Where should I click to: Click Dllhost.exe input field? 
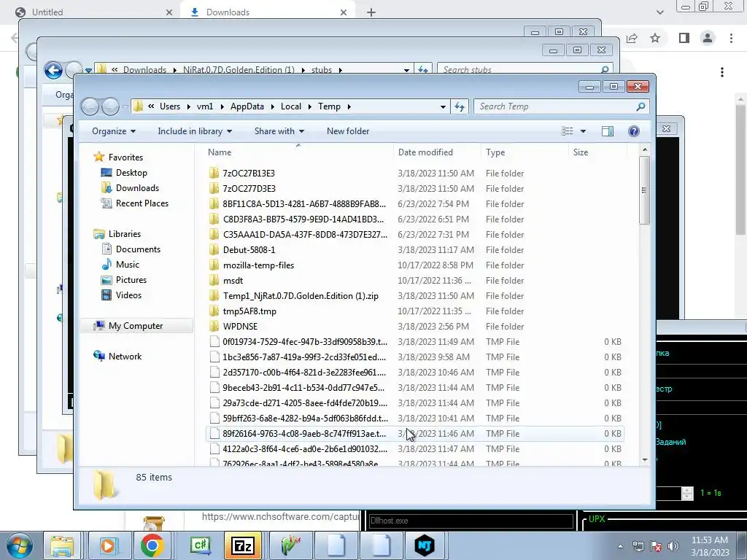[471, 521]
